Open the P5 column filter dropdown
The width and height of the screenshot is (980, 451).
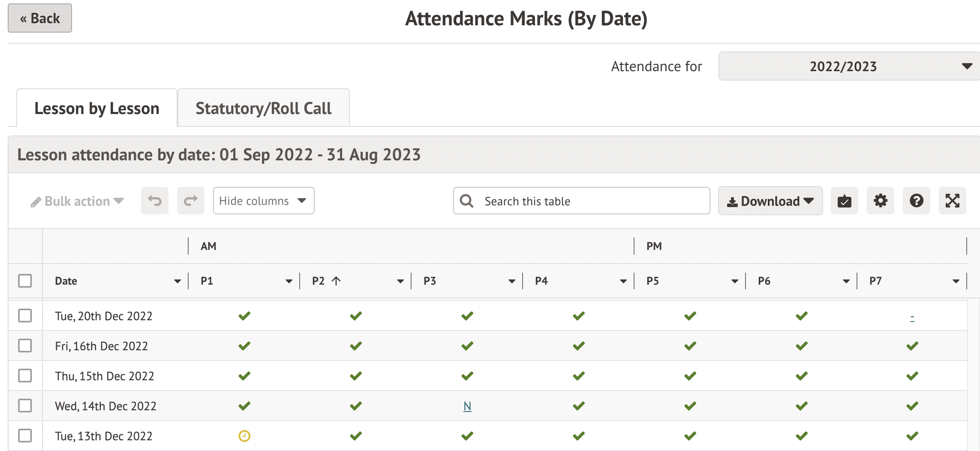(734, 281)
